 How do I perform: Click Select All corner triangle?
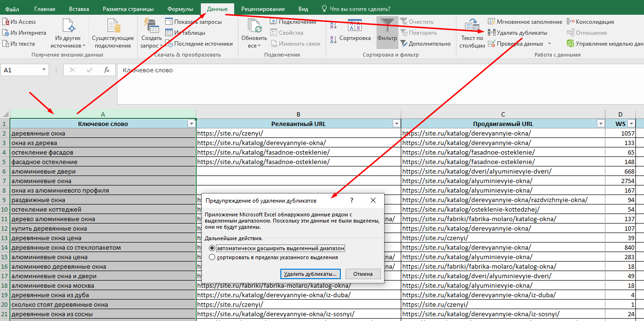tap(5, 114)
